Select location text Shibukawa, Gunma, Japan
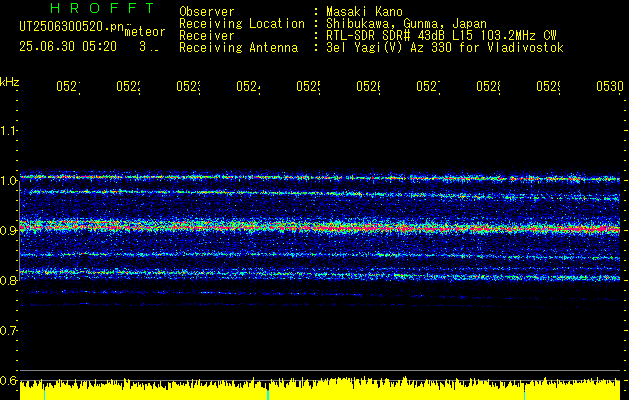629x400 pixels. [x=406, y=24]
